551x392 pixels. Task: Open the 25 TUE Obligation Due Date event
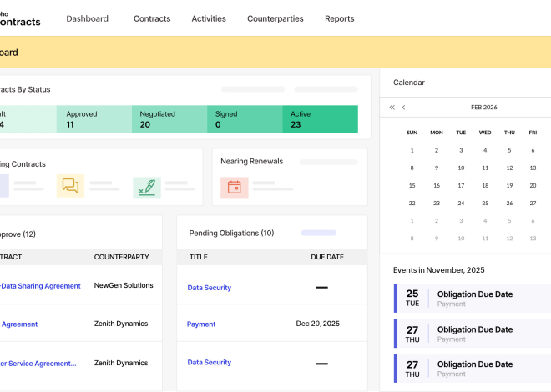pyautogui.click(x=473, y=299)
